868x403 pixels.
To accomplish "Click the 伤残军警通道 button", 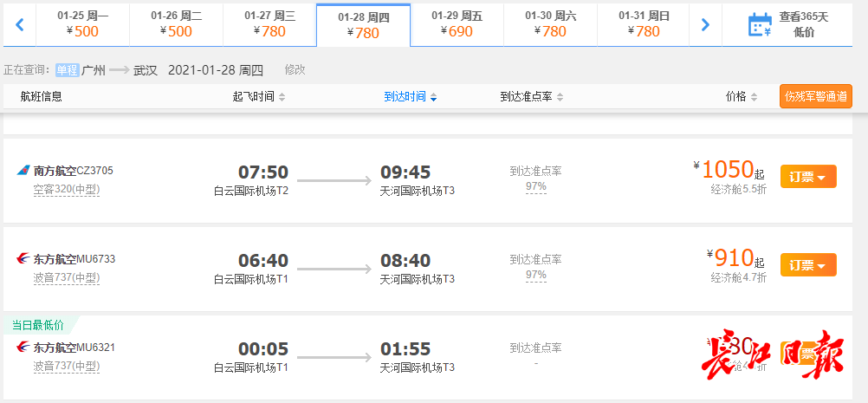I will click(816, 96).
